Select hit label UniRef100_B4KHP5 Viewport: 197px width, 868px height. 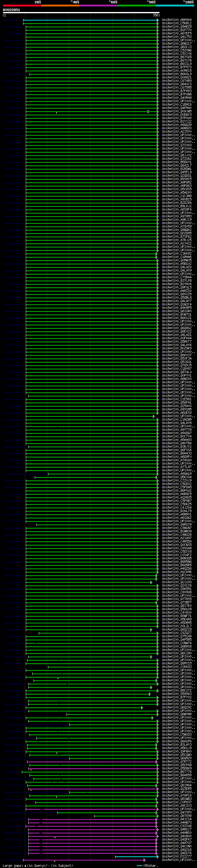(x=176, y=308)
